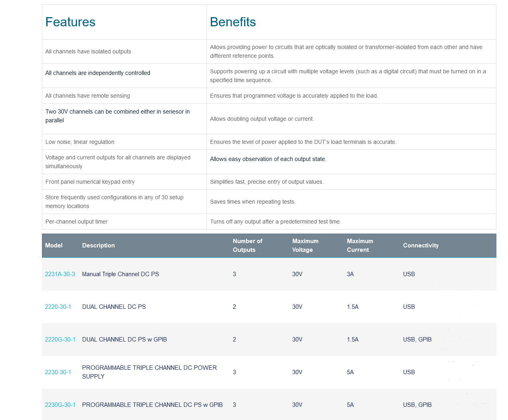508x420 pixels.
Task: Click 'Allows easy observation of each output state'
Action: coord(268,159)
